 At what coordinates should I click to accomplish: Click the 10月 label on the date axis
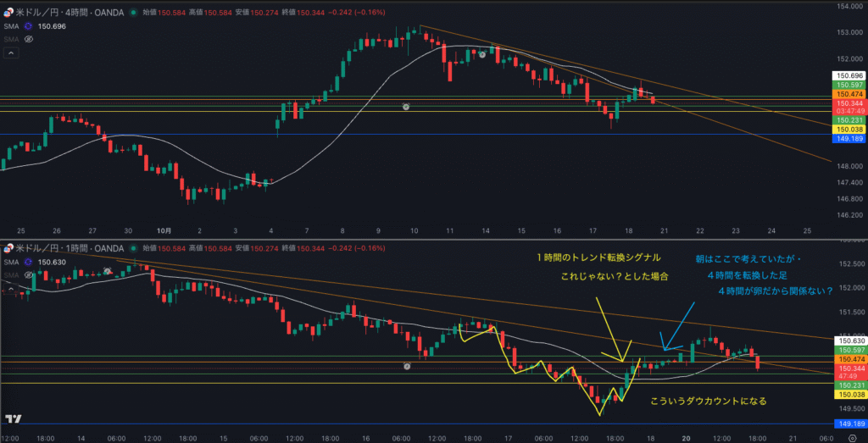(164, 230)
